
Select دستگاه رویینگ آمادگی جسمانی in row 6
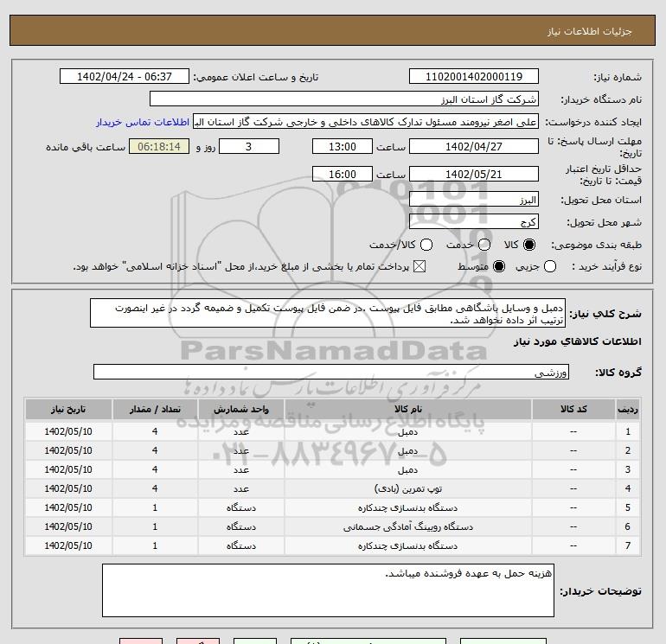pos(407,526)
